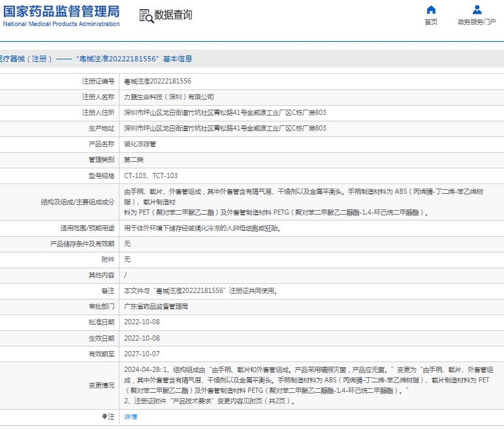Click the 无 value in the 附件 row
The image size is (504, 430).
127,259
